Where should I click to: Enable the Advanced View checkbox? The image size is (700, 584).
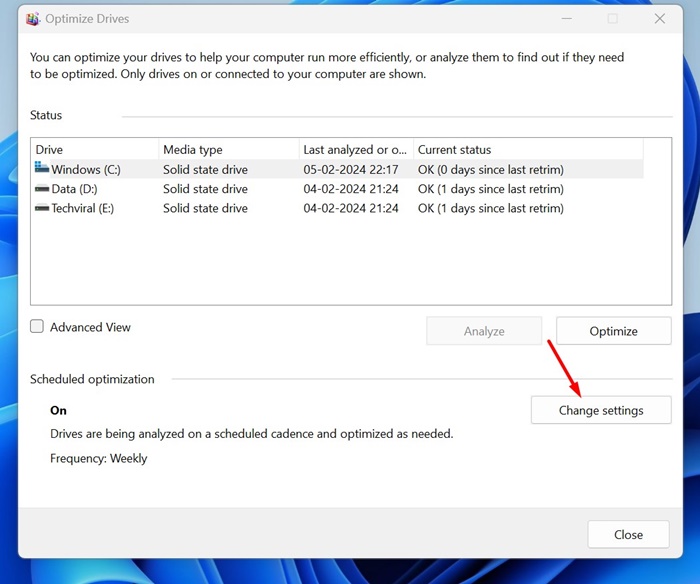(37, 327)
